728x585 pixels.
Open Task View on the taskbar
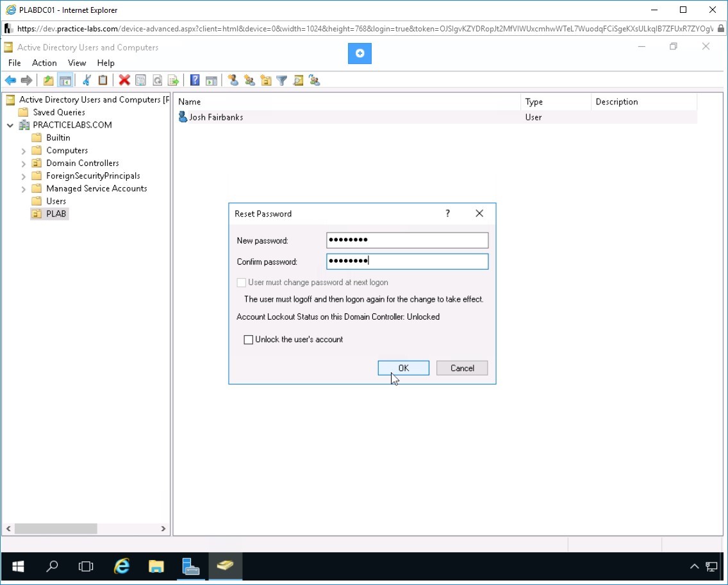(86, 566)
